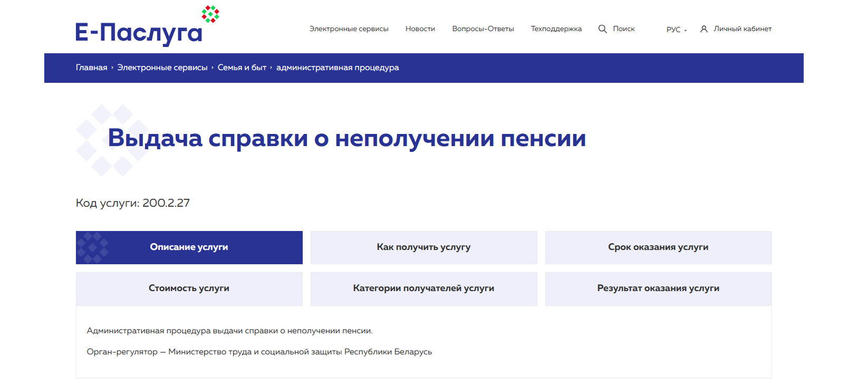Switch to Как получить услугу tab
868x385 pixels.
pyautogui.click(x=423, y=247)
